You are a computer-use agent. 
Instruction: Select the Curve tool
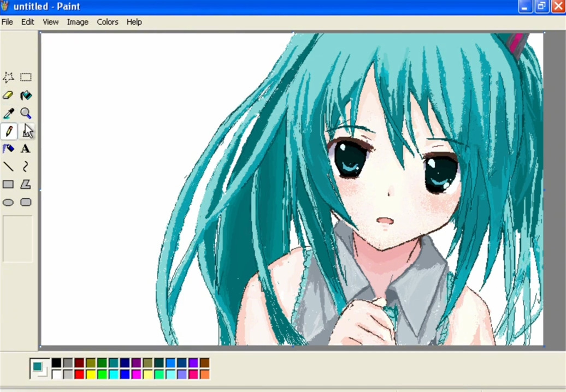point(26,167)
